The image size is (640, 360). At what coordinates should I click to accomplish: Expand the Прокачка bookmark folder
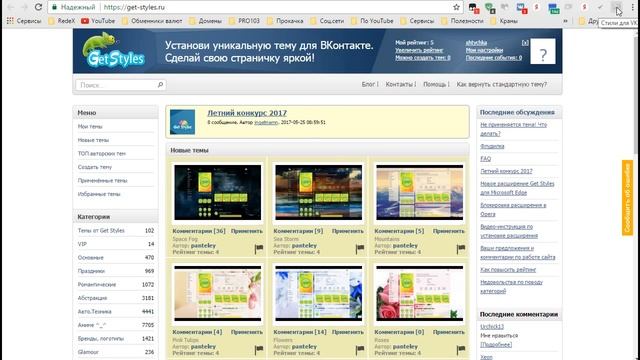[285, 20]
